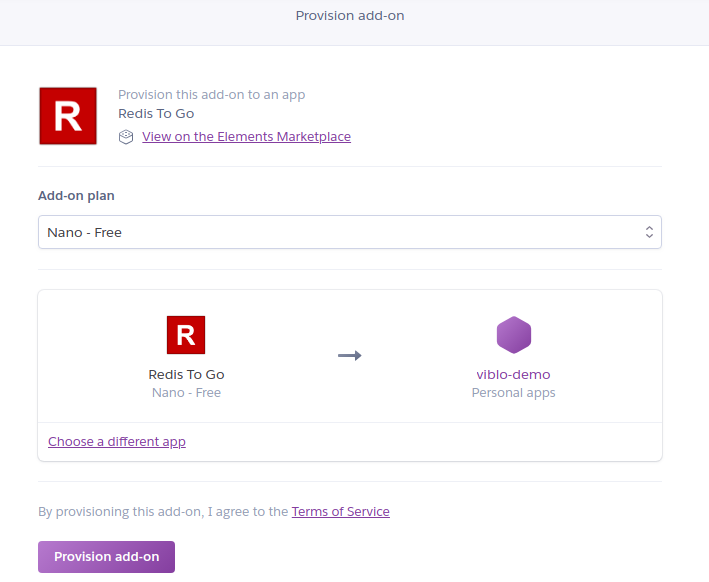This screenshot has width=709, height=582.
Task: Click the plan dropdown up-down arrows
Action: click(x=649, y=232)
